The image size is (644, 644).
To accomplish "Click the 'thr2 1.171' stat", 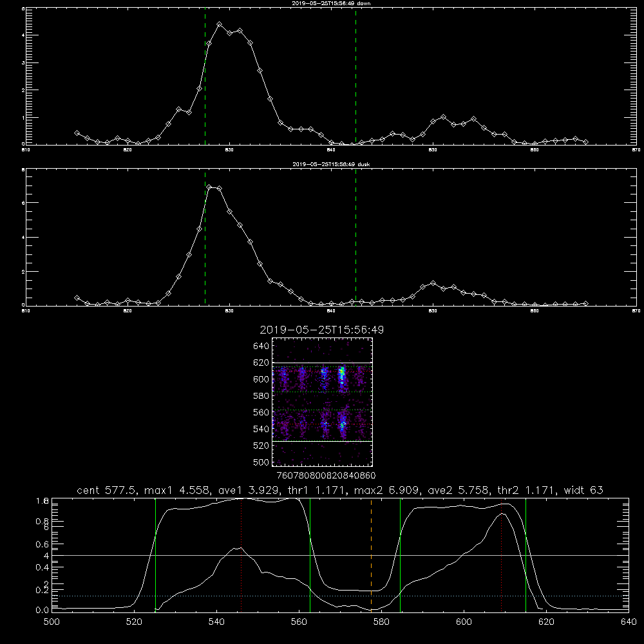I will tap(527, 490).
